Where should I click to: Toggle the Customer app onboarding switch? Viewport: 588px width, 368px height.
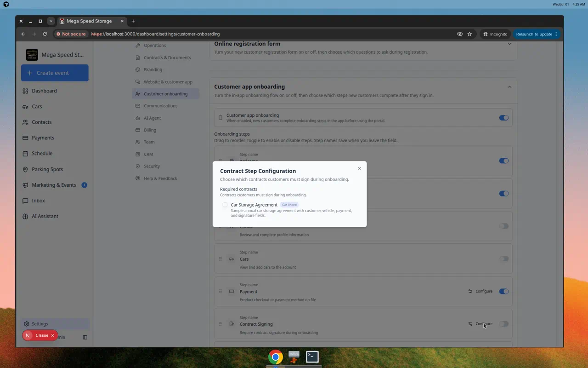click(504, 118)
